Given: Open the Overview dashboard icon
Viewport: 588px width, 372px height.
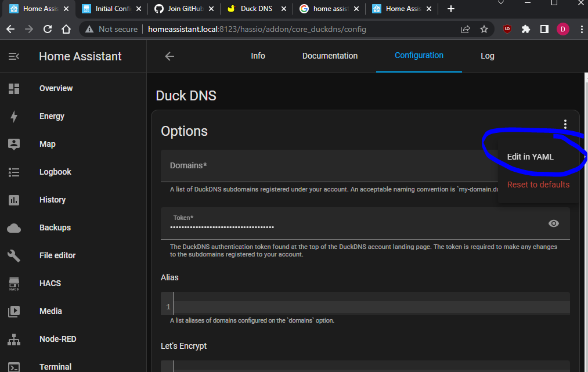Looking at the screenshot, I should 14,88.
